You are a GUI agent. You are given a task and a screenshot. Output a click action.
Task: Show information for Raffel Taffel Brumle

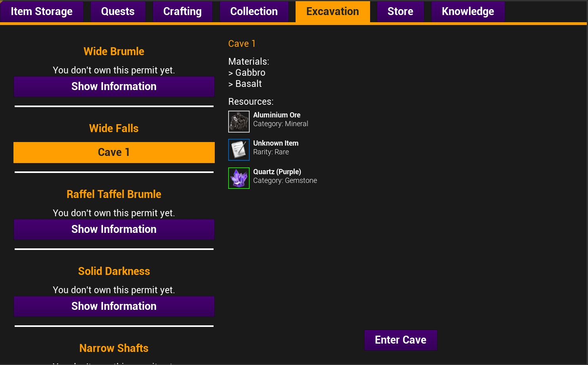(114, 229)
